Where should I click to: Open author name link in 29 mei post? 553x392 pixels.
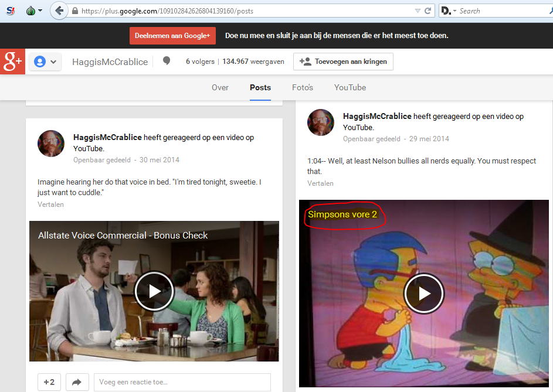coord(378,117)
